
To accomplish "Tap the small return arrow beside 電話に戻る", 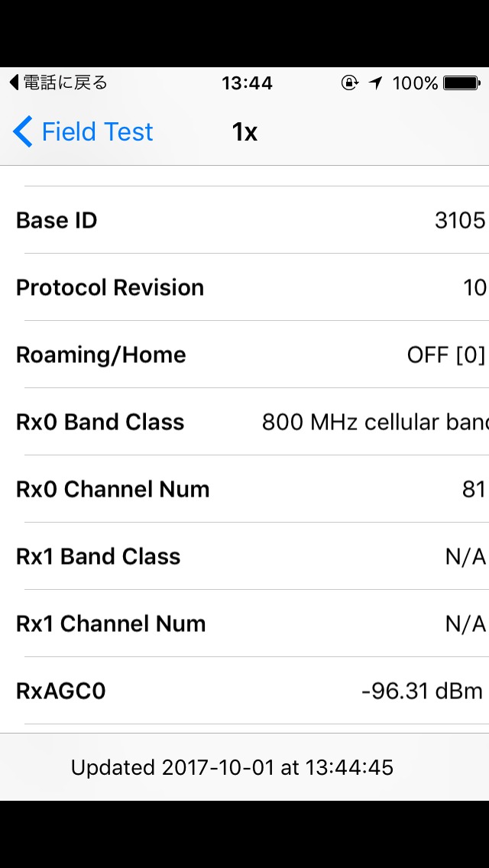I will tap(14, 83).
